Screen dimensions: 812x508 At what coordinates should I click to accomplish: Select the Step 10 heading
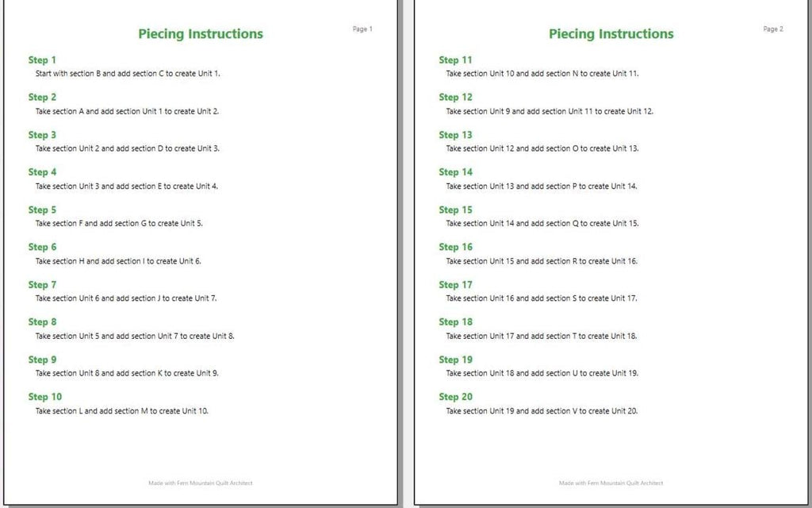coord(45,397)
